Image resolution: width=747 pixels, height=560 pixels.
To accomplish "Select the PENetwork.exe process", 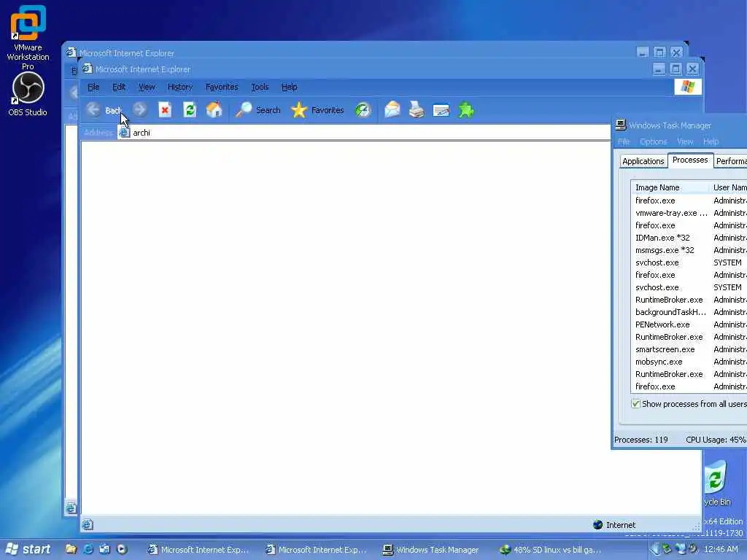I will [689, 324].
